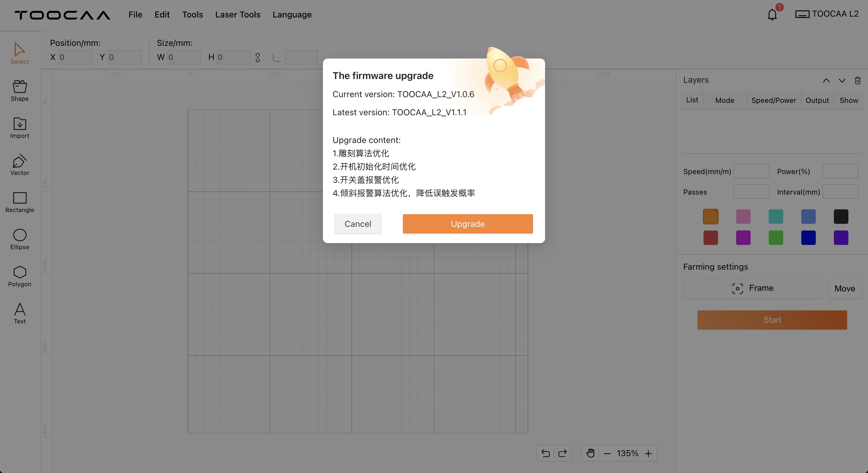Click the List column header
The width and height of the screenshot is (868, 473).
692,100
